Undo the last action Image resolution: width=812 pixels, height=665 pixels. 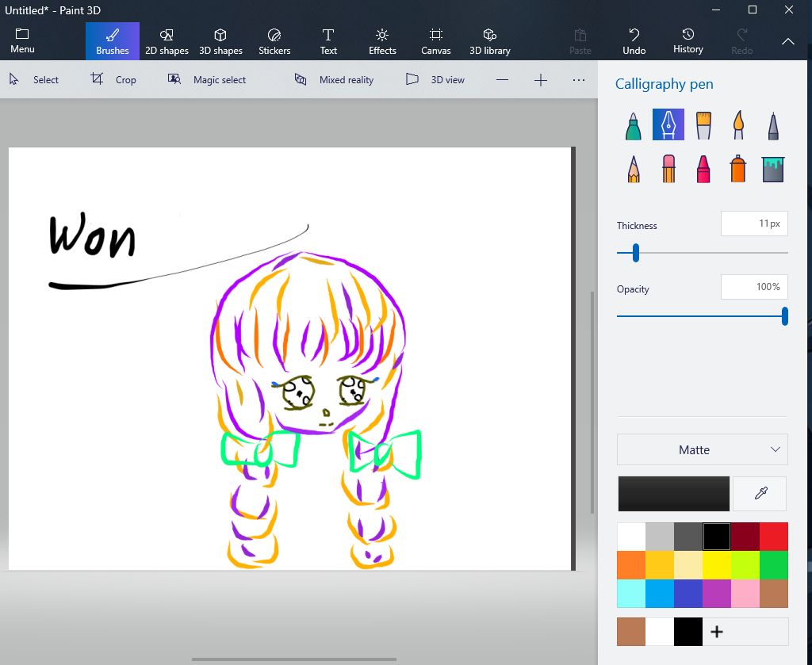(x=634, y=41)
